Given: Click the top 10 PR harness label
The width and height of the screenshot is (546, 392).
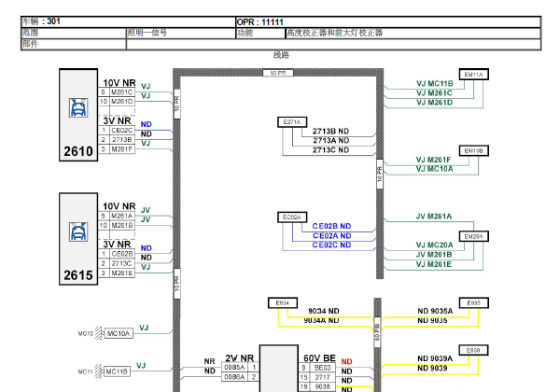Looking at the screenshot, I should point(278,73).
